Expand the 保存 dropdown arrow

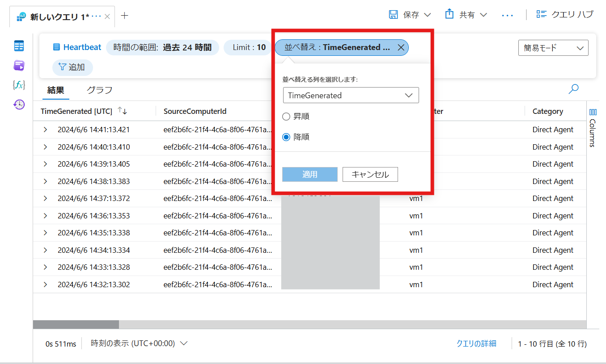point(427,15)
